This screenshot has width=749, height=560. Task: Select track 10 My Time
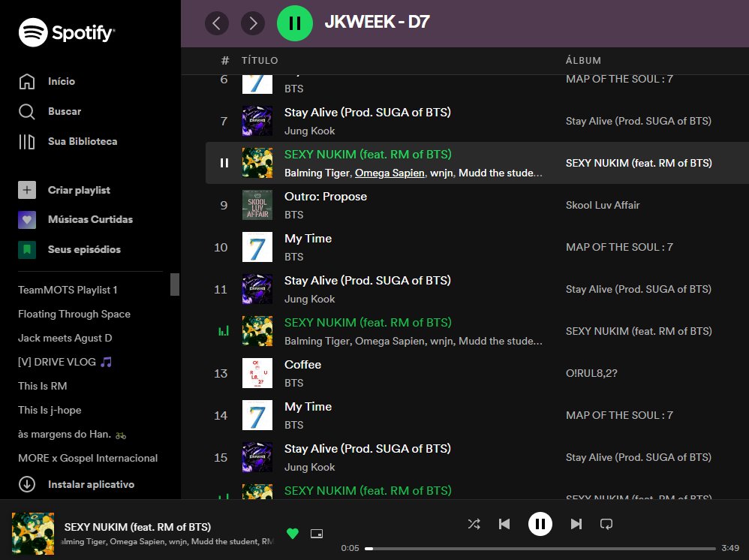pyautogui.click(x=477, y=247)
